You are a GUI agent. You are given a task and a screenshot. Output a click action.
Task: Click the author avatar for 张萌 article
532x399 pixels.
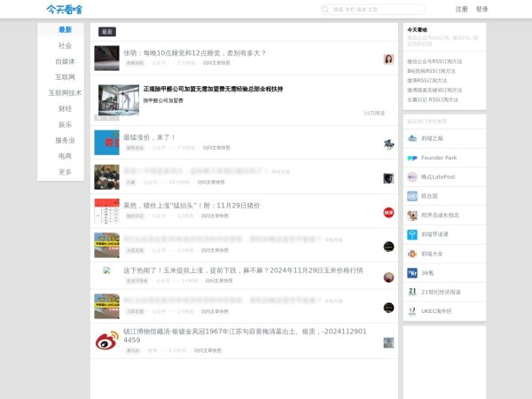tap(388, 59)
